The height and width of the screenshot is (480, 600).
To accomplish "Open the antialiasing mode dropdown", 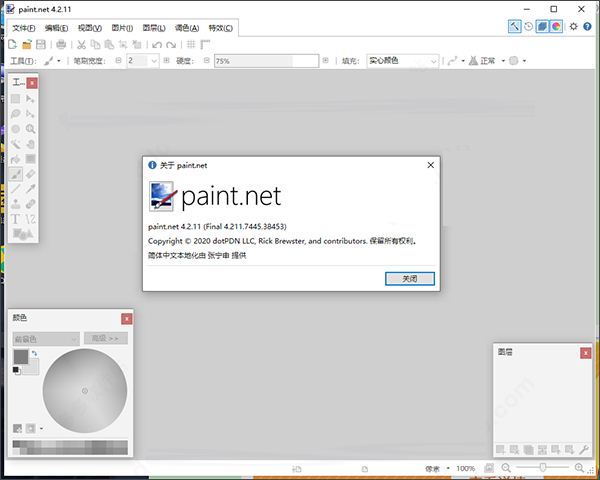I will click(x=456, y=61).
